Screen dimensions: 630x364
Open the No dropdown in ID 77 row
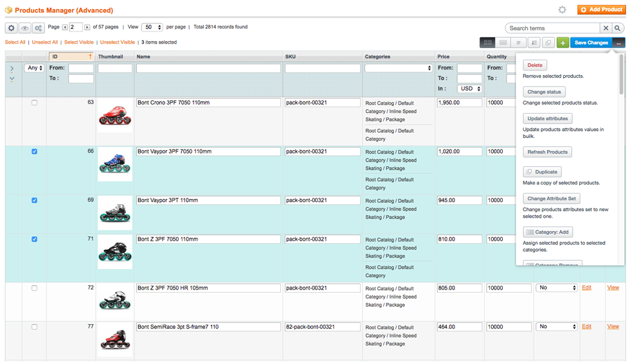pos(557,327)
